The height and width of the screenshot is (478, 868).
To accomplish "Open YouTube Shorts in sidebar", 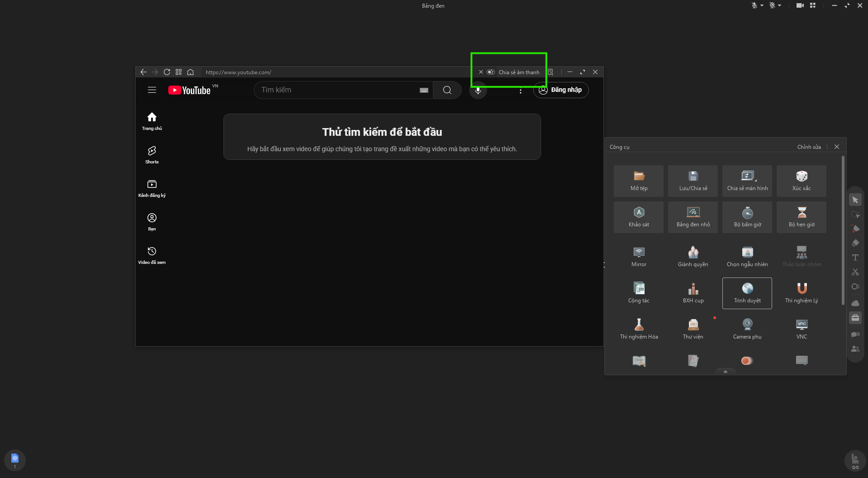I will pyautogui.click(x=152, y=154).
